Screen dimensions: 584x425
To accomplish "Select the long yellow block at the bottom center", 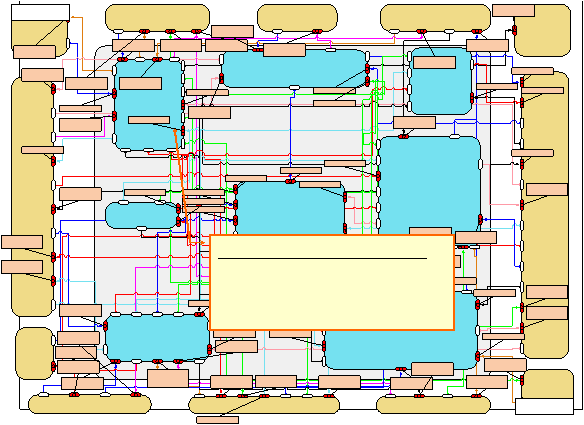I will point(264,405).
